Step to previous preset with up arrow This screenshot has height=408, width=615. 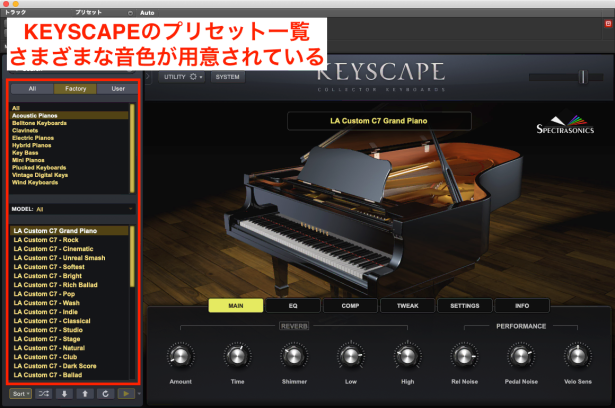coord(85,393)
